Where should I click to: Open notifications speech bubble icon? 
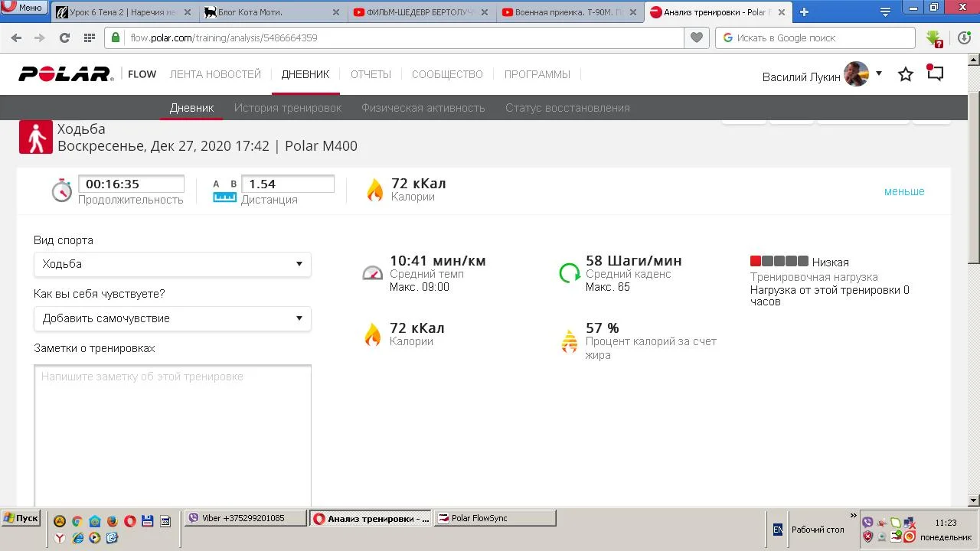935,73
